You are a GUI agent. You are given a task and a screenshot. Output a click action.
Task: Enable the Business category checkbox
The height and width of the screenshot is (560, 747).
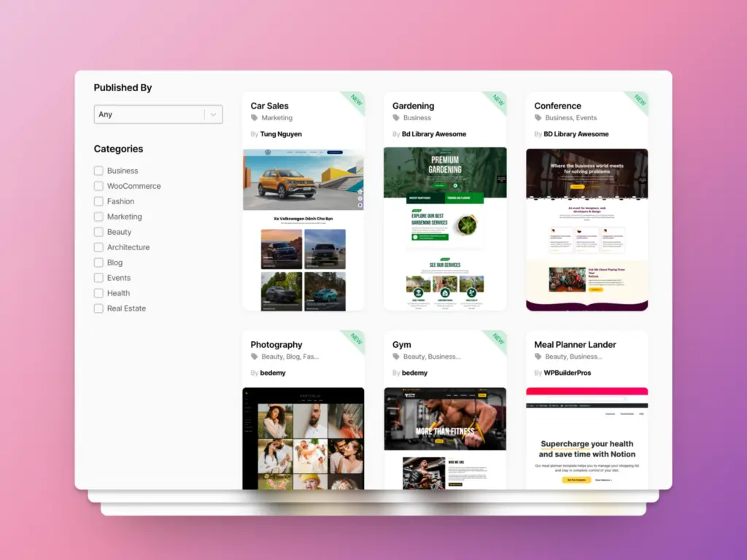click(x=98, y=171)
